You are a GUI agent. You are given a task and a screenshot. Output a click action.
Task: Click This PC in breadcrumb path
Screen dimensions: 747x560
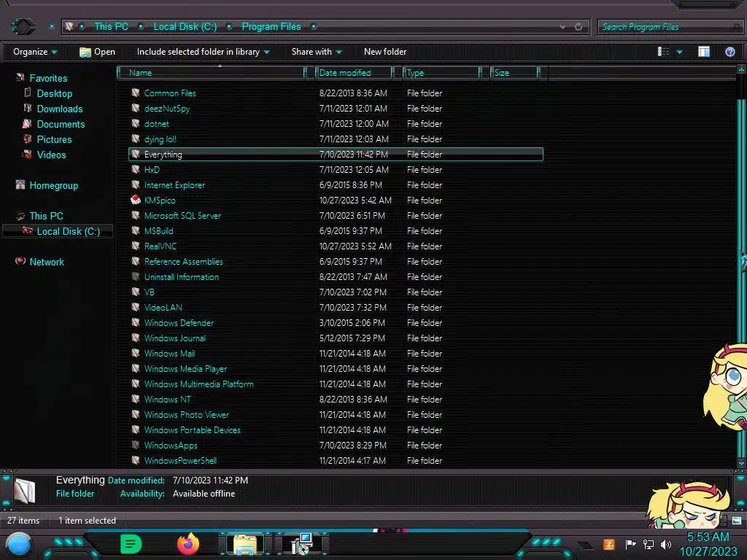pos(111,27)
